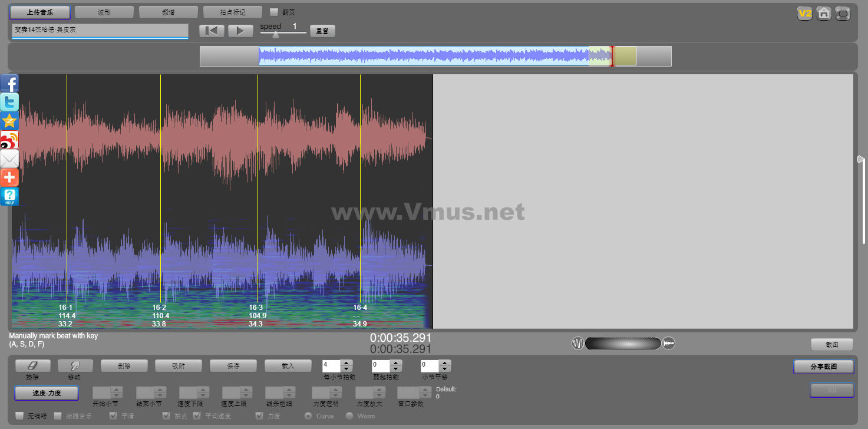Toggle the fullscreen icon at top right

tap(843, 13)
